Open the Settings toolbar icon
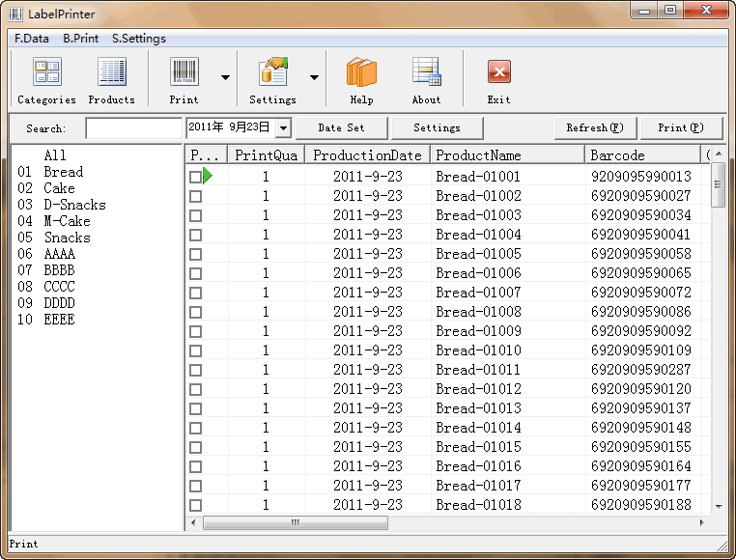Screen dimensions: 736x560 273,73
